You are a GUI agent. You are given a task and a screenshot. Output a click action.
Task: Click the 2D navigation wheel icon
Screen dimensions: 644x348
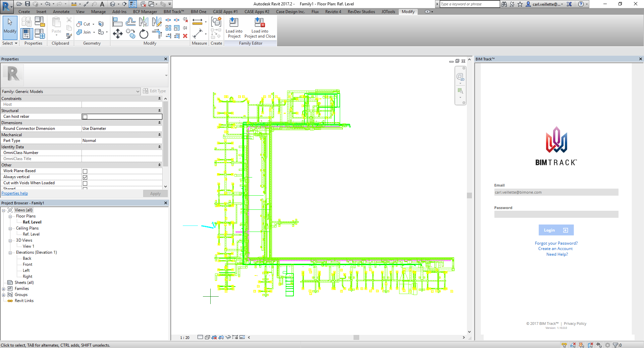coord(460,77)
